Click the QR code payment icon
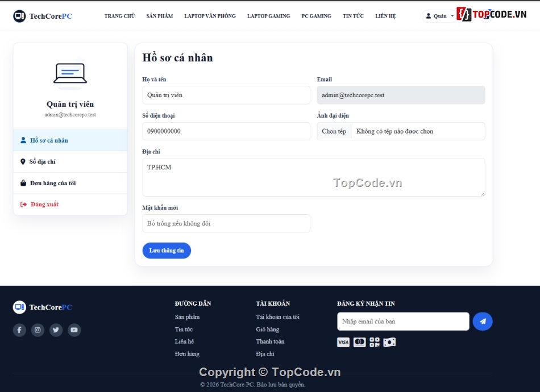The height and width of the screenshot is (392, 540). coord(375,342)
